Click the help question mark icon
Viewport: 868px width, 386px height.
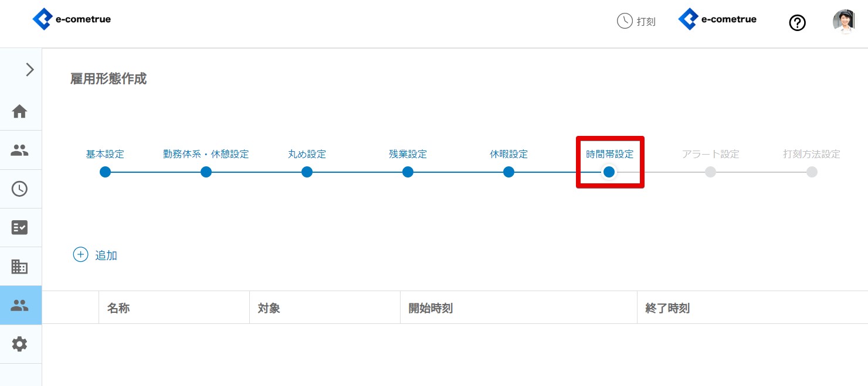click(x=797, y=23)
